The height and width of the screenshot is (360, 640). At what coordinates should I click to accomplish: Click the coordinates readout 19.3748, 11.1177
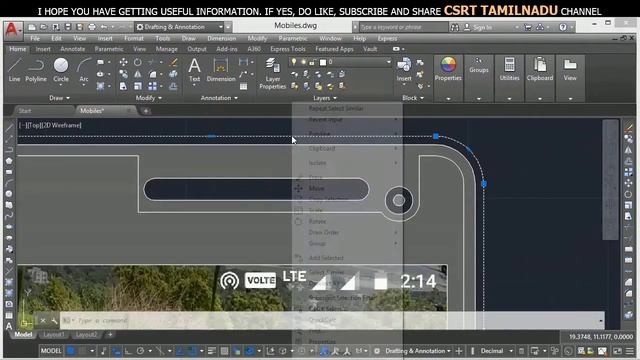[601, 337]
